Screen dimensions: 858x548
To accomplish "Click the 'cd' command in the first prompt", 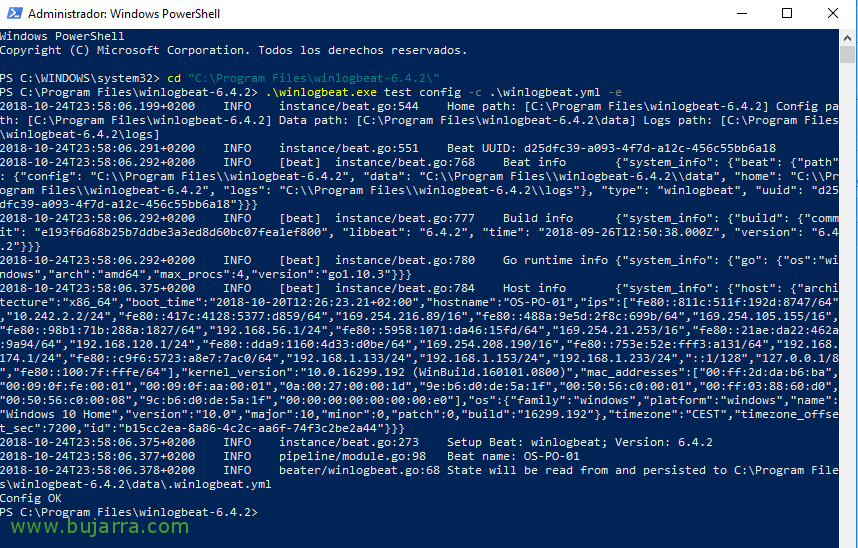I will click(172, 77).
